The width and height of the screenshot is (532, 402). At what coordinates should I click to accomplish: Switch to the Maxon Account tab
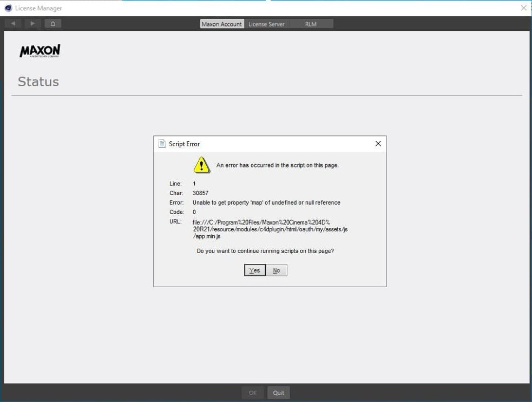[222, 24]
